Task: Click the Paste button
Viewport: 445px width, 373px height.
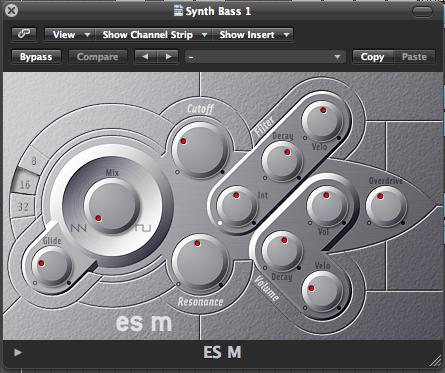Action: click(414, 57)
